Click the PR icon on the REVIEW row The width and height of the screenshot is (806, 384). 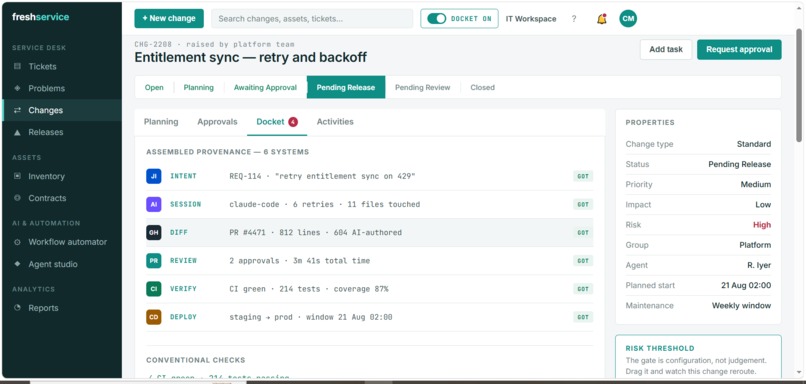[x=153, y=261]
